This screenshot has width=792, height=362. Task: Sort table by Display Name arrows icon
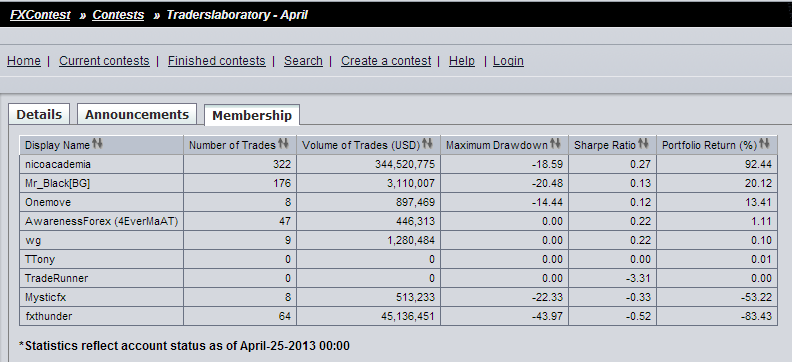click(97, 144)
